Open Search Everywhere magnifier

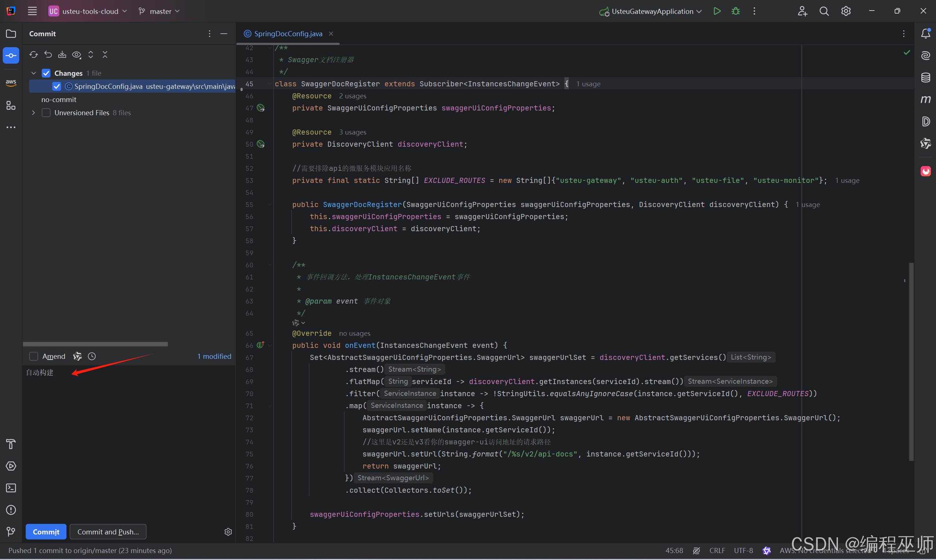(x=824, y=11)
